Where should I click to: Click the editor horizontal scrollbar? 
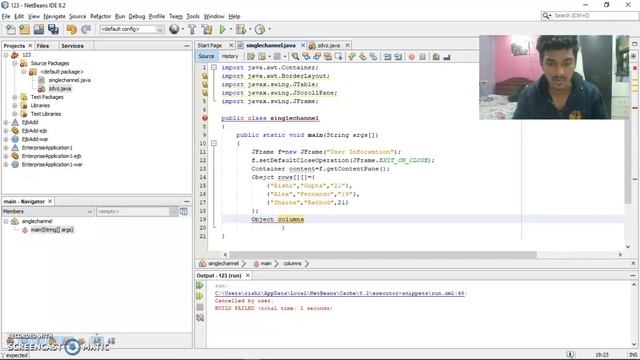click(383, 255)
